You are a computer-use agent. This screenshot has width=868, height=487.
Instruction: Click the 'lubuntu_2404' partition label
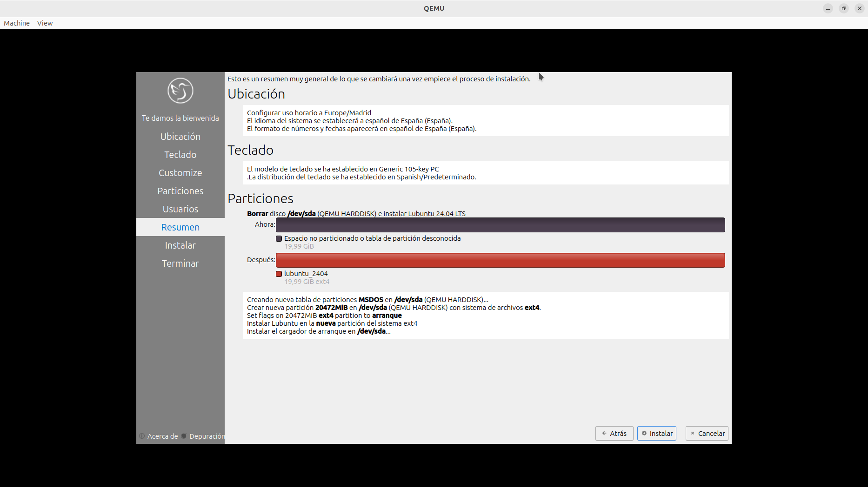point(306,274)
